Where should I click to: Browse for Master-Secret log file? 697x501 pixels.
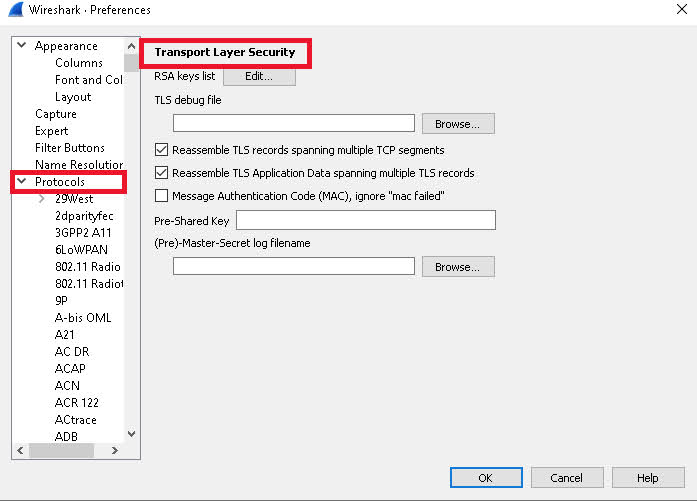458,267
